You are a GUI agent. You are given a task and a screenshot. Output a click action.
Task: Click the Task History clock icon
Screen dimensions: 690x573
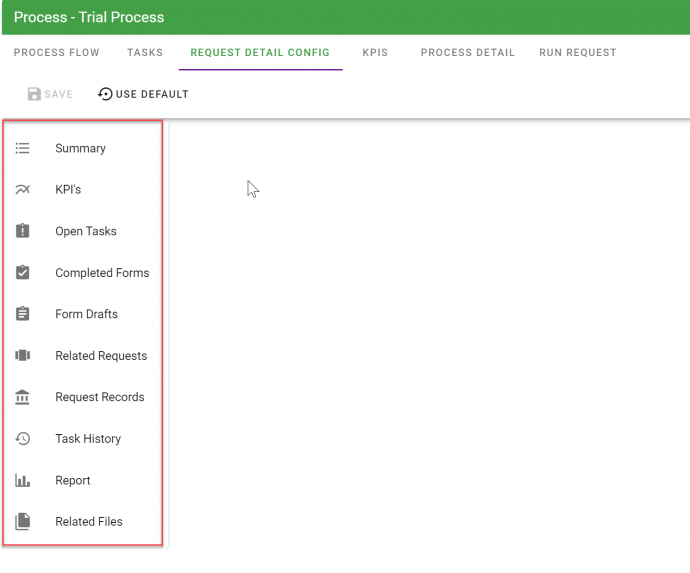pos(23,439)
